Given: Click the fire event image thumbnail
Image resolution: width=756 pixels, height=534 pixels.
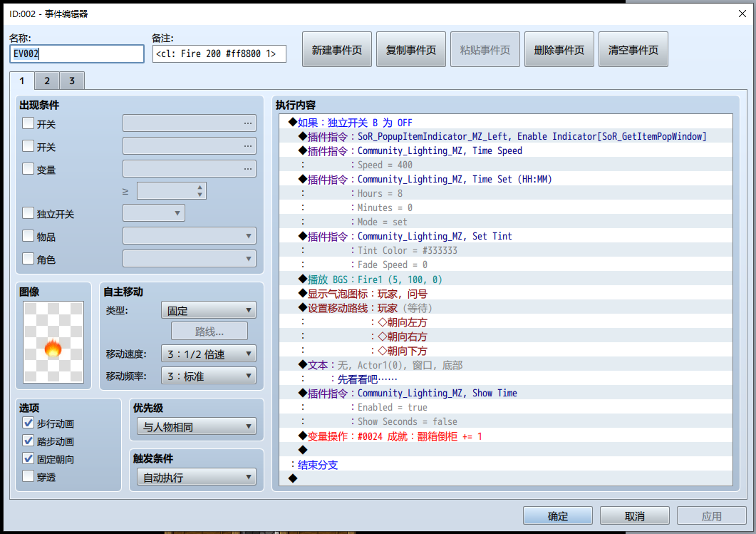Looking at the screenshot, I should coord(53,342).
